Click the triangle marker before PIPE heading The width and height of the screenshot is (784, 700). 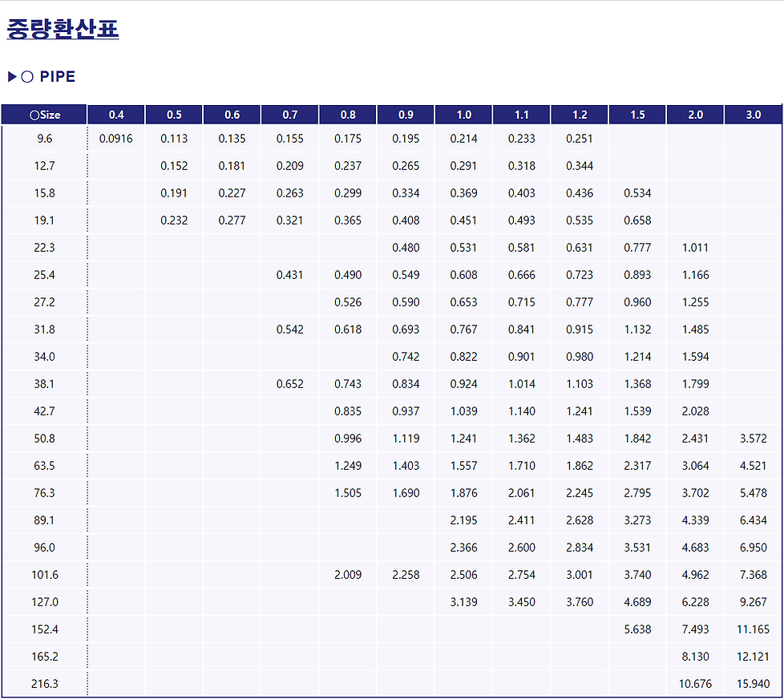point(13,76)
